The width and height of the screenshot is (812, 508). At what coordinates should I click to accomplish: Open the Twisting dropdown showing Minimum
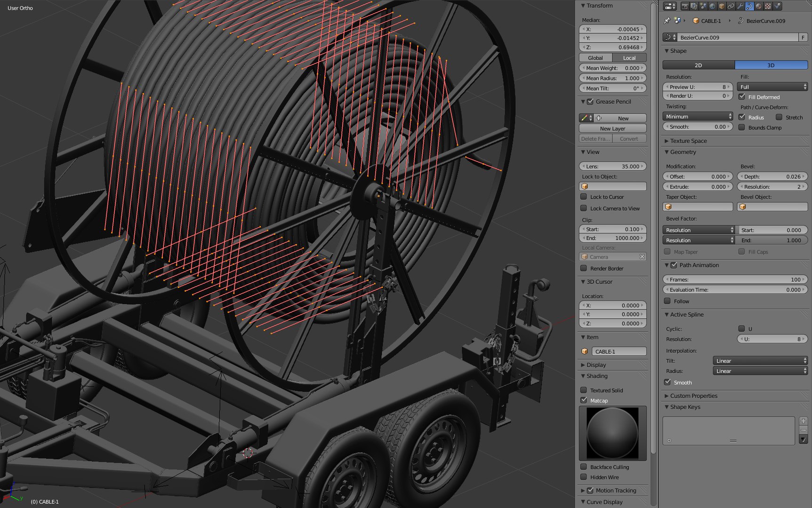[x=698, y=117]
